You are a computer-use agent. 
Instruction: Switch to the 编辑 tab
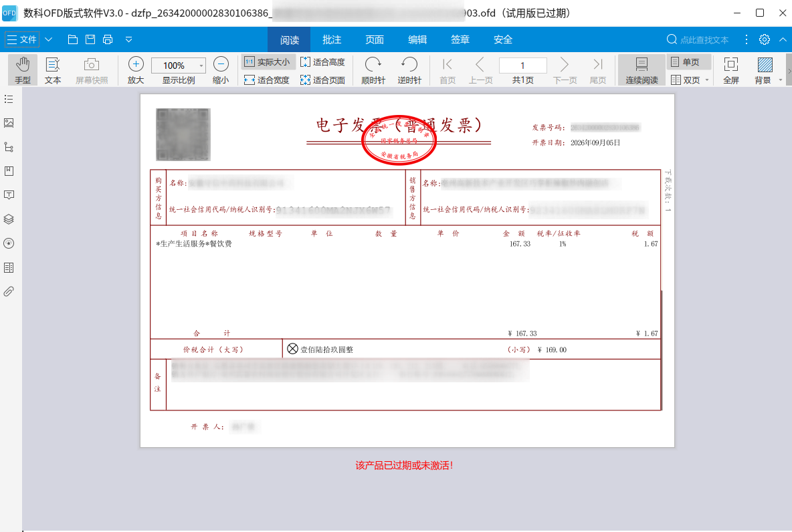pos(417,39)
